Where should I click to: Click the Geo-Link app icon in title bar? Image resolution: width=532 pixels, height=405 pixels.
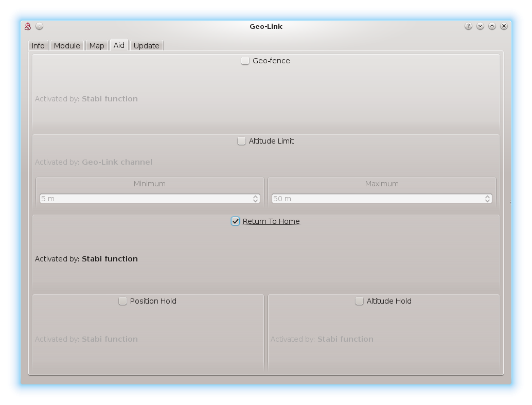tap(28, 26)
